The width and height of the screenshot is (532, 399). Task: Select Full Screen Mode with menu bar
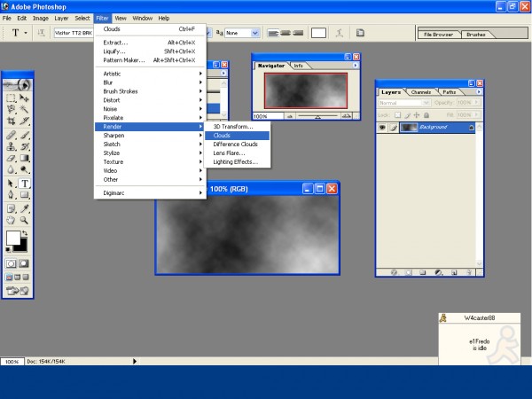click(x=18, y=278)
